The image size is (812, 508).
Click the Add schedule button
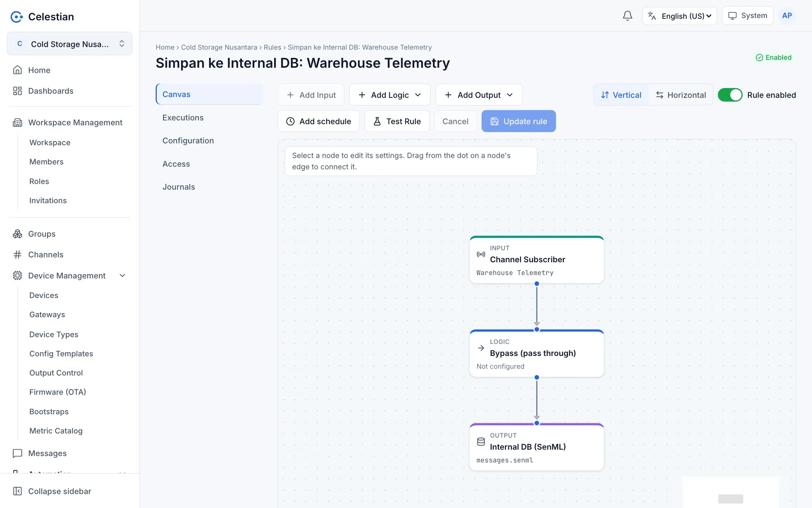[x=318, y=121]
